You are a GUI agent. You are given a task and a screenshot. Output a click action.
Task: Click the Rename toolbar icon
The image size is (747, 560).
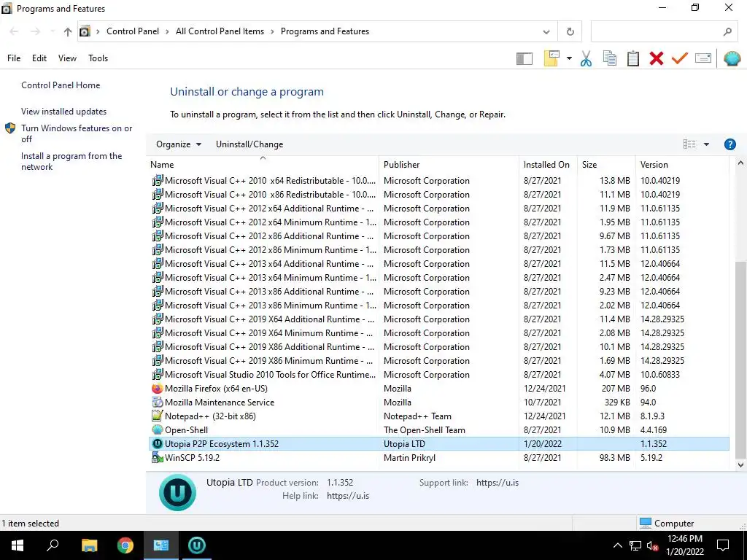click(x=703, y=58)
